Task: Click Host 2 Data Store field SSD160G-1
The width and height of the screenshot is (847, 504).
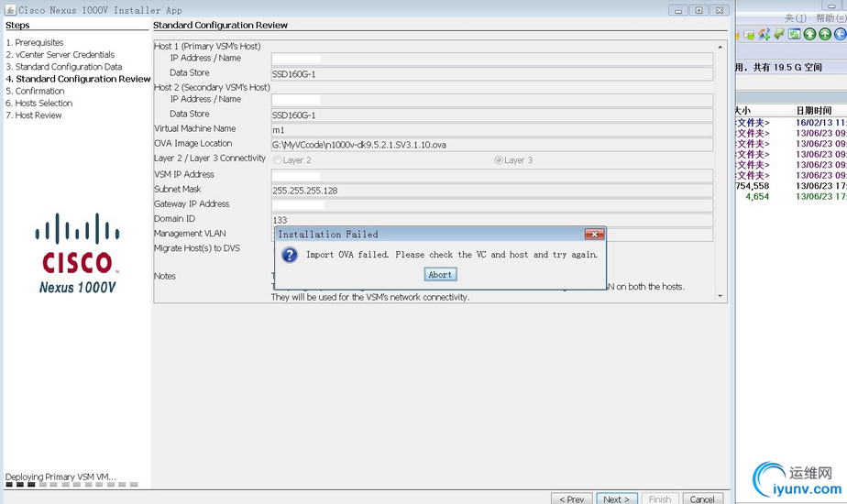Action: (491, 115)
